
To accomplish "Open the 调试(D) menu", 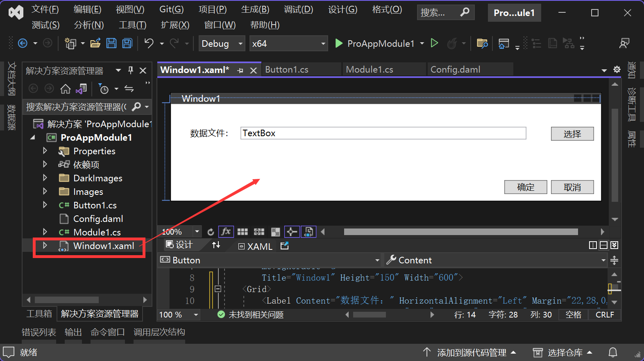I will point(298,9).
